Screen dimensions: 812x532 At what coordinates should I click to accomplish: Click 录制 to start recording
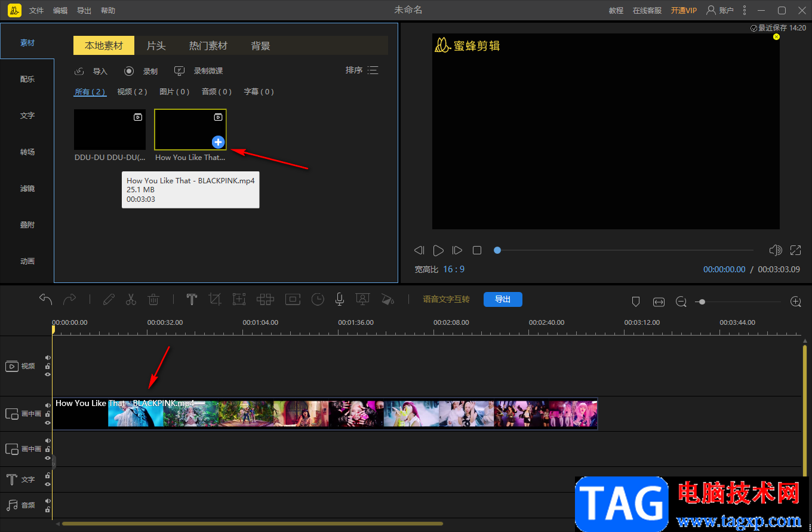(141, 71)
